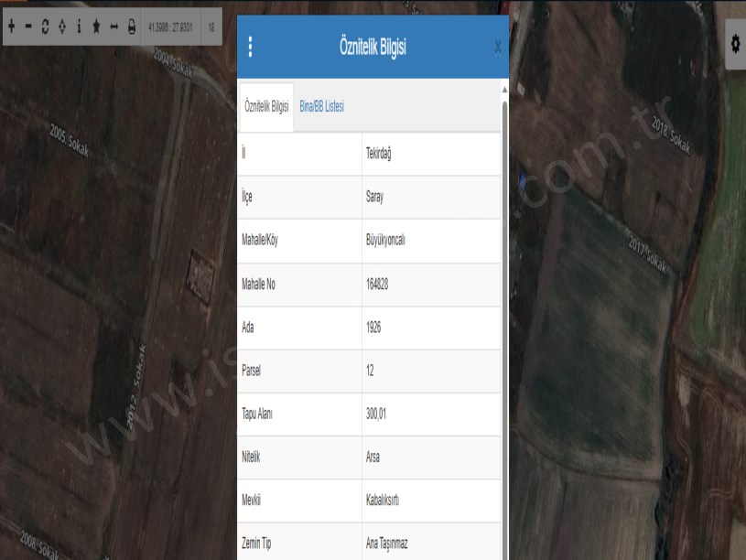Click the refresh map icon
746x560 pixels.
click(x=45, y=27)
